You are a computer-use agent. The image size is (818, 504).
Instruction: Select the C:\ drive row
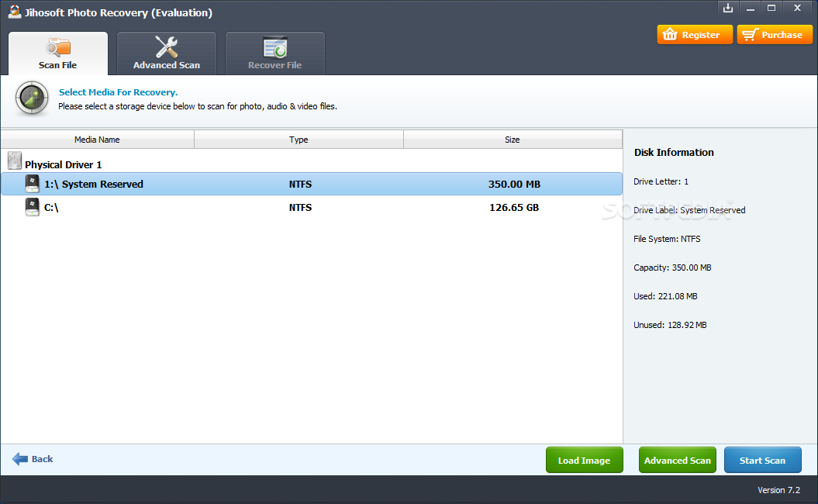click(312, 207)
